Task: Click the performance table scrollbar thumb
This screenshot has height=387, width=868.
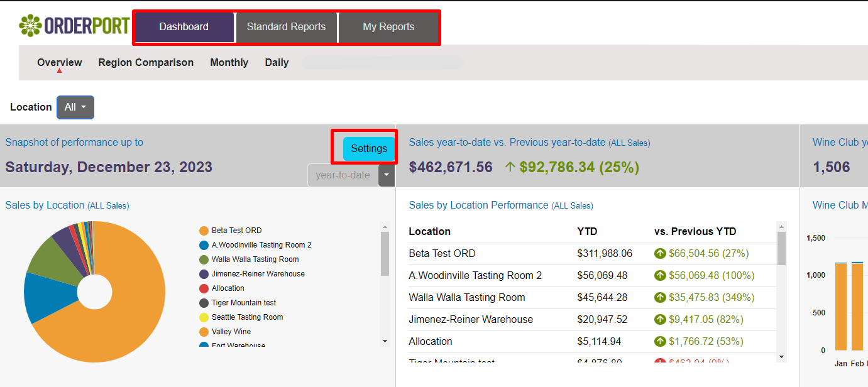Action: 782,248
